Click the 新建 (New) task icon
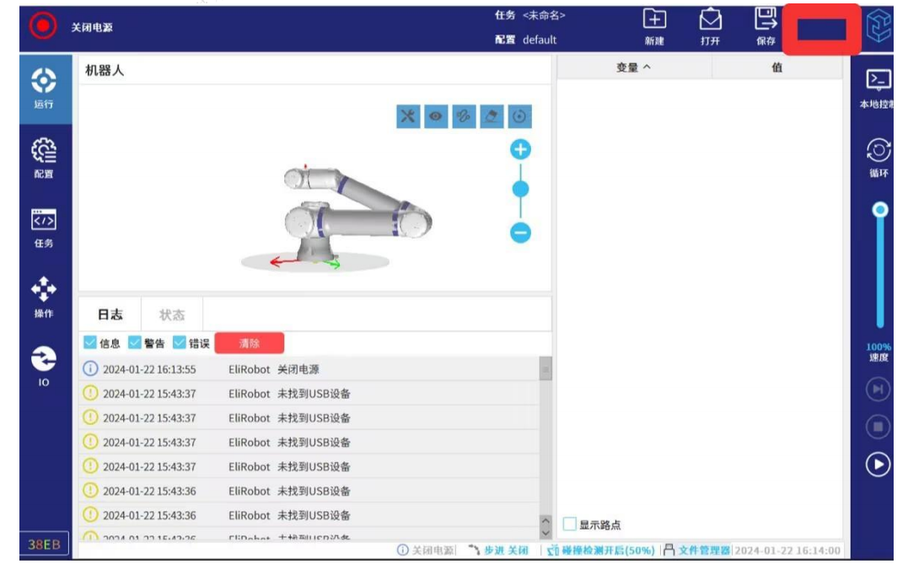 point(654,26)
